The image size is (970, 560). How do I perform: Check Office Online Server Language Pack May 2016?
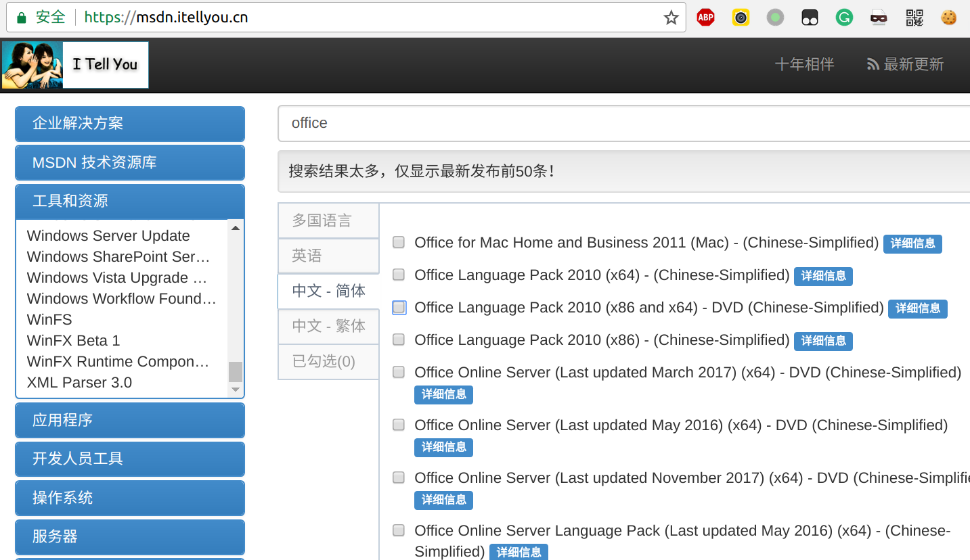[399, 530]
